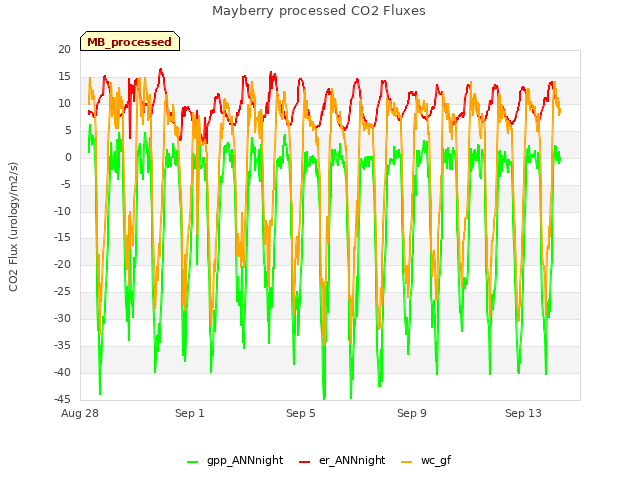Click the Aug 28 x-axis label
The image size is (640, 480).
click(80, 413)
